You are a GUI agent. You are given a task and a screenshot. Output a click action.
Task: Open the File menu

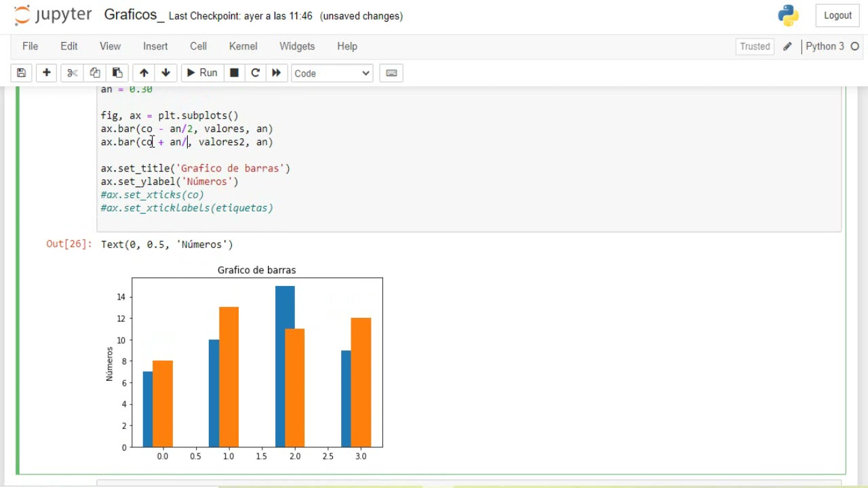30,46
